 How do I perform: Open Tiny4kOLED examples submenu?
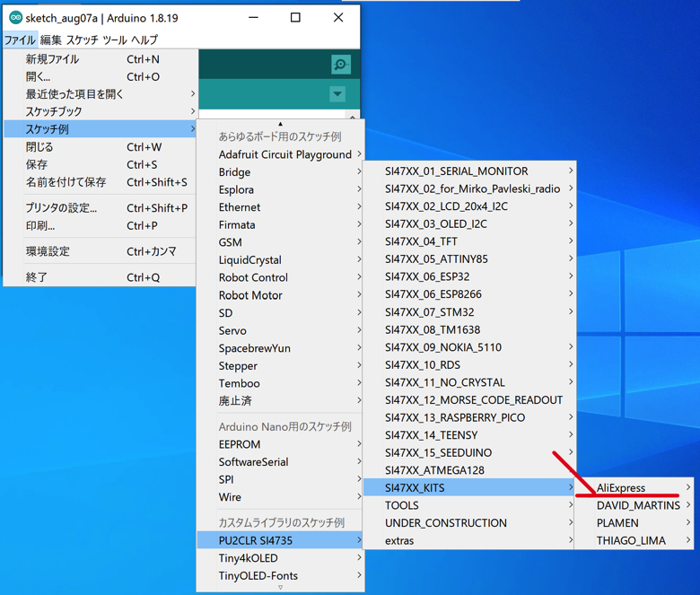(280, 558)
